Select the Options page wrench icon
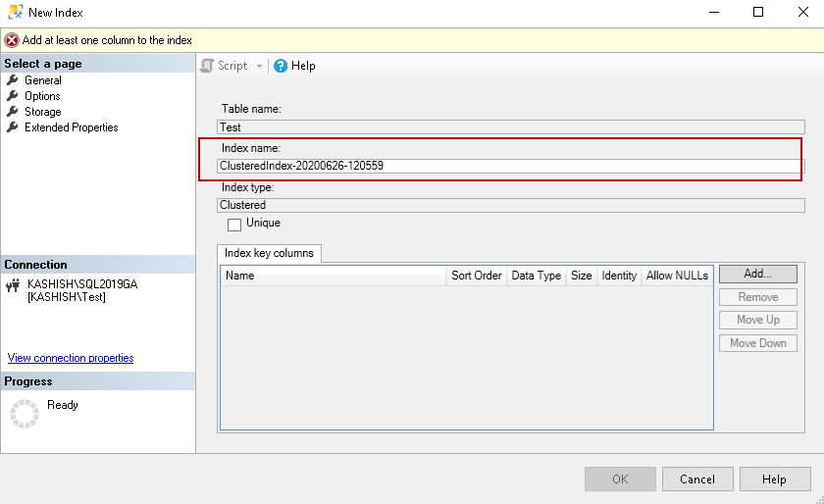This screenshot has height=504, width=824. coord(13,96)
